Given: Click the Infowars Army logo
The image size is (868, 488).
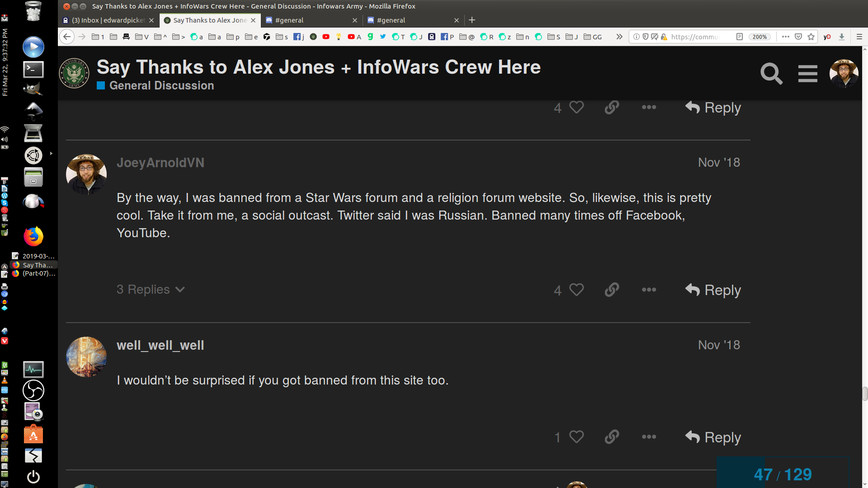Looking at the screenshot, I should point(74,73).
